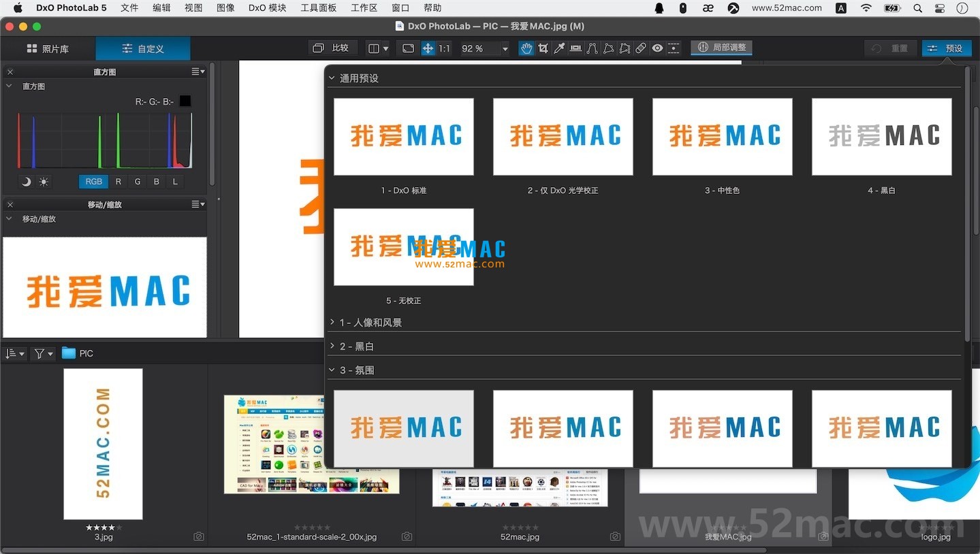Collapse the 直方图 section chevron

tap(10, 86)
